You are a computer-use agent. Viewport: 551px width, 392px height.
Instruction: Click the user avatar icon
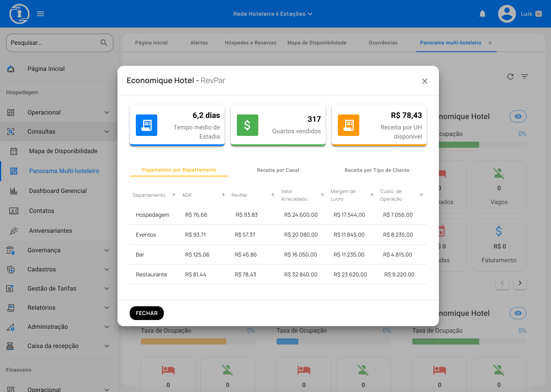tap(507, 14)
